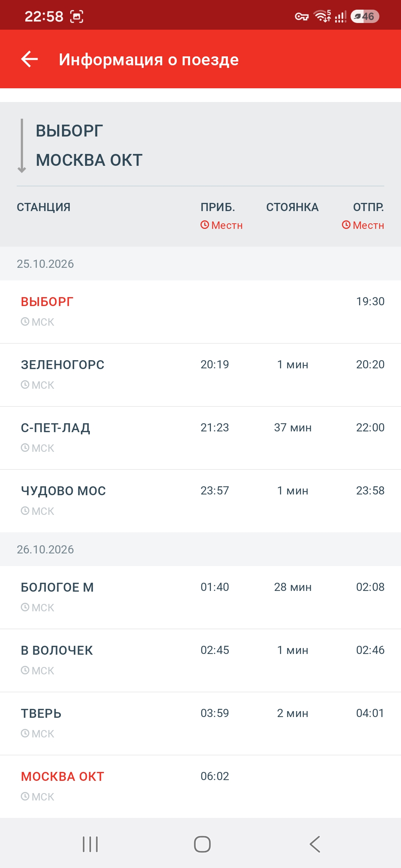This screenshot has width=401, height=868.
Task: Tap the 26.10.2026 date section header
Action: pyautogui.click(x=45, y=549)
